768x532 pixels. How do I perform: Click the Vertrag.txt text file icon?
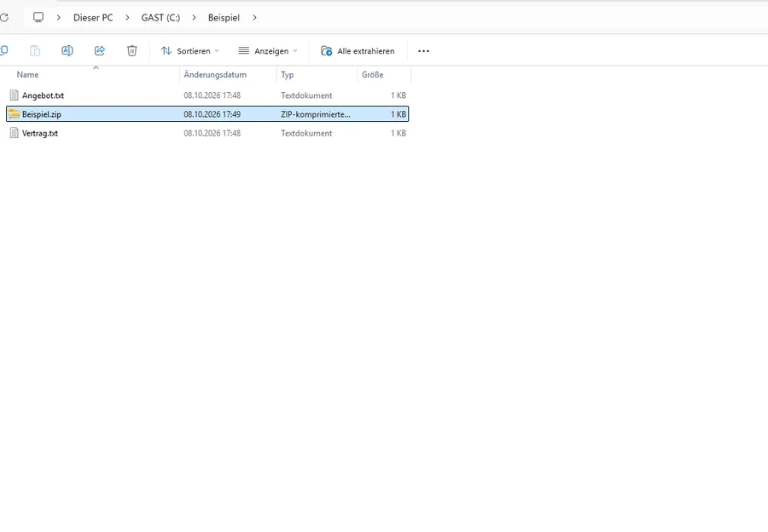[15, 133]
